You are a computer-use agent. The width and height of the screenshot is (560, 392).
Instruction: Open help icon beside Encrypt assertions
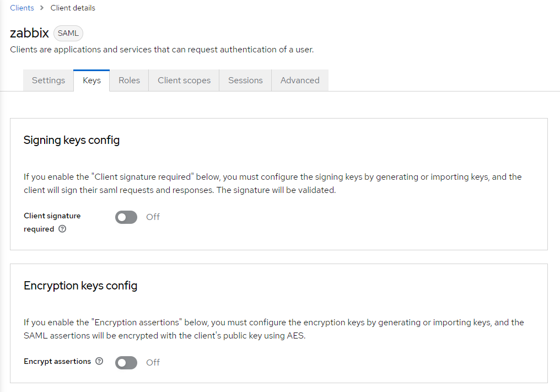coord(99,361)
